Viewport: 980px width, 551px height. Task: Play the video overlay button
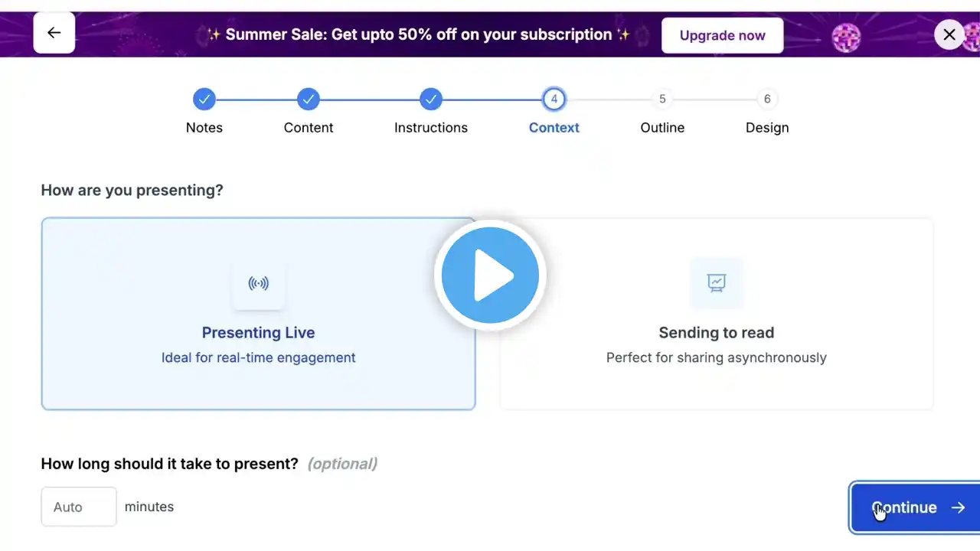pyautogui.click(x=490, y=275)
